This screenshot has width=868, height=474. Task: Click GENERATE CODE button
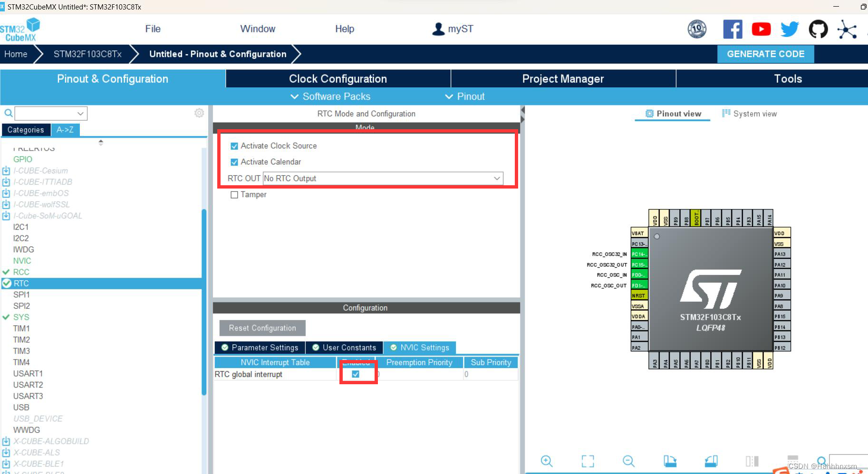click(765, 54)
